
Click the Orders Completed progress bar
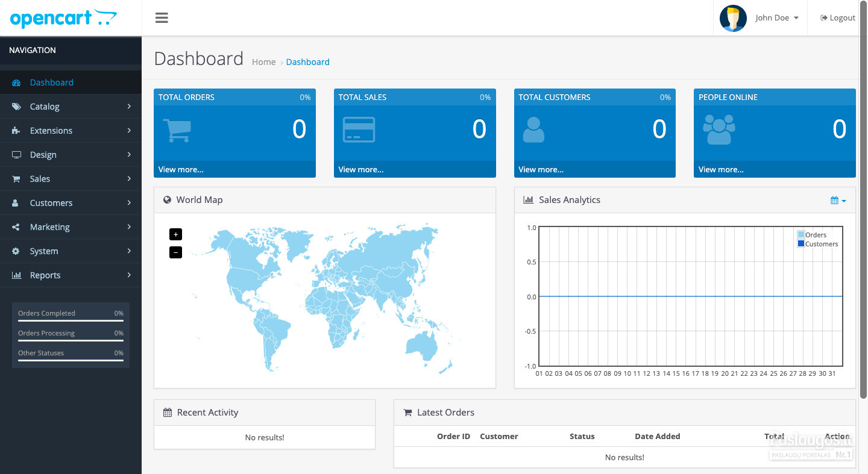[x=71, y=321]
